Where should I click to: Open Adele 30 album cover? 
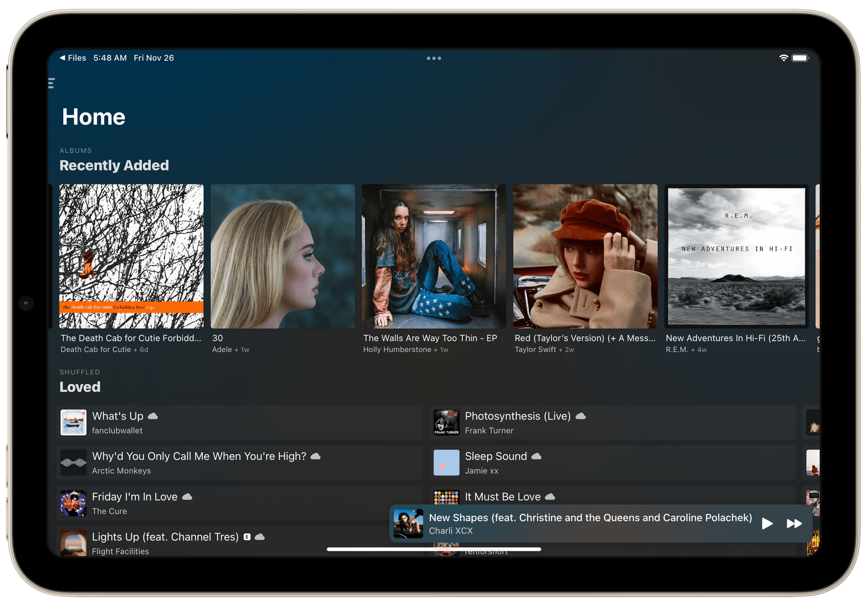pyautogui.click(x=283, y=256)
